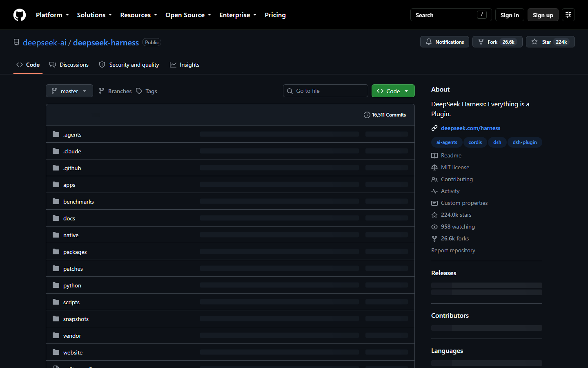Click the folder icon for benchmarks
The height and width of the screenshot is (368, 588).
point(56,202)
